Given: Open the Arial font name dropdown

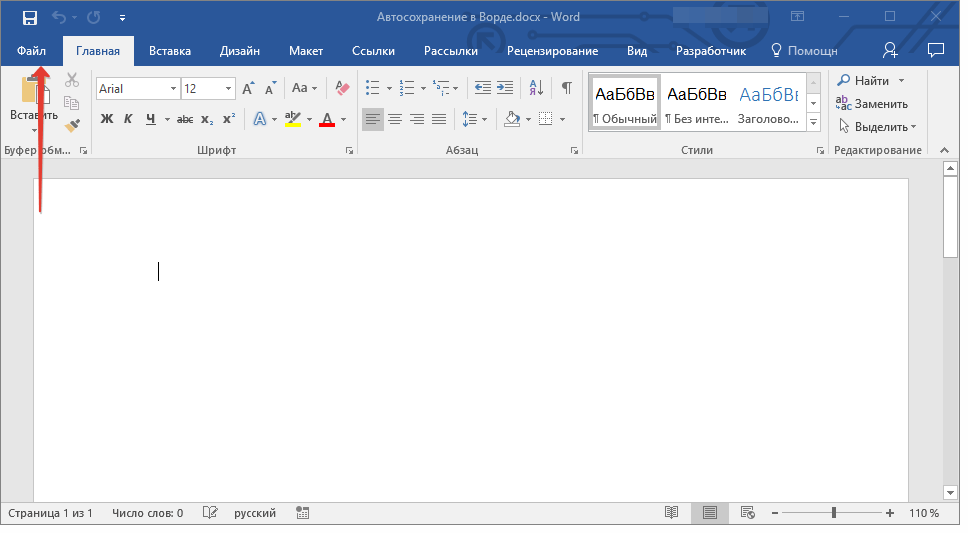Looking at the screenshot, I should tap(173, 89).
